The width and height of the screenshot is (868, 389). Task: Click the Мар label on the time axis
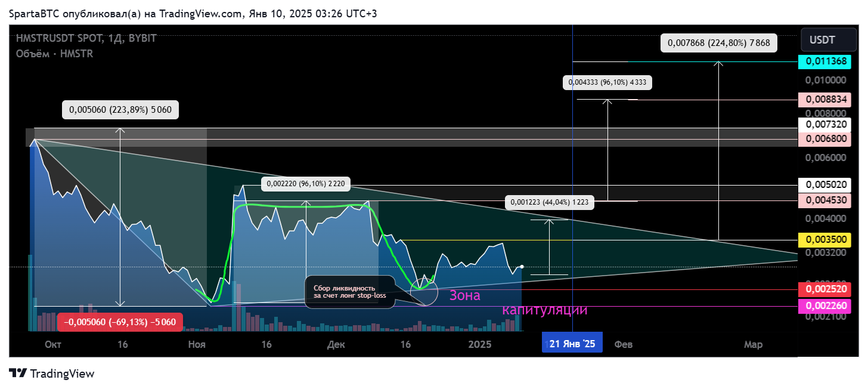753,344
